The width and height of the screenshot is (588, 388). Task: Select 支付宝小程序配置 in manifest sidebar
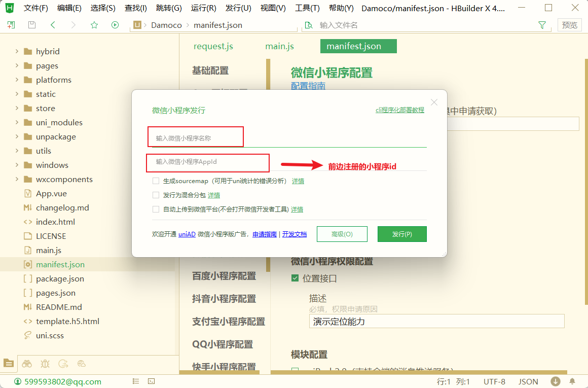click(229, 322)
